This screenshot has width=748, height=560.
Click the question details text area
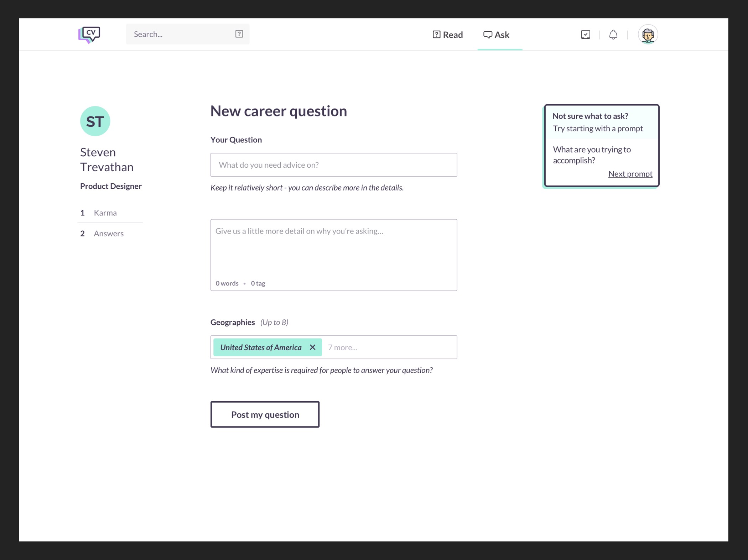point(333,251)
